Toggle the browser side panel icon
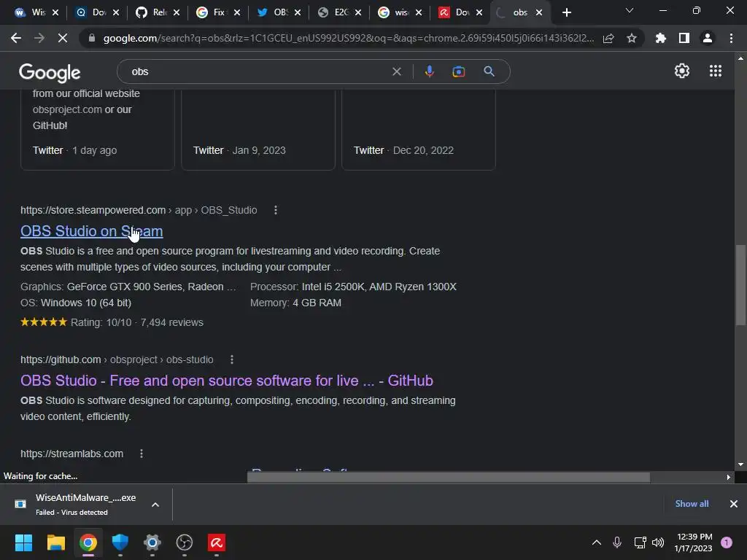The image size is (747, 560). [x=684, y=38]
